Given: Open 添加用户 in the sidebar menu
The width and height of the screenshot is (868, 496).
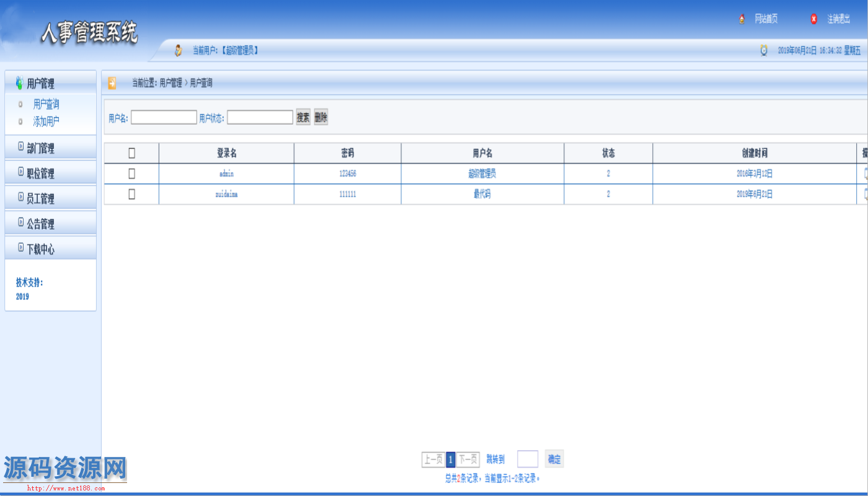Looking at the screenshot, I should (x=46, y=122).
